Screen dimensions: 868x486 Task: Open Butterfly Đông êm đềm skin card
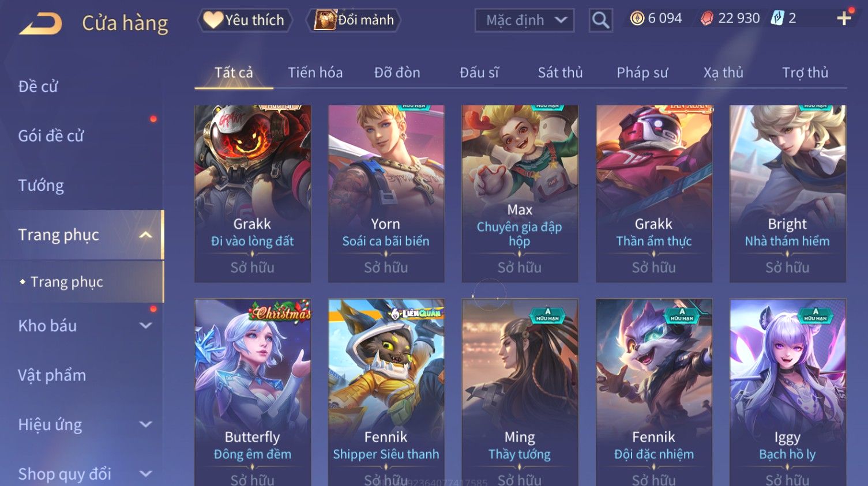pyautogui.click(x=253, y=392)
